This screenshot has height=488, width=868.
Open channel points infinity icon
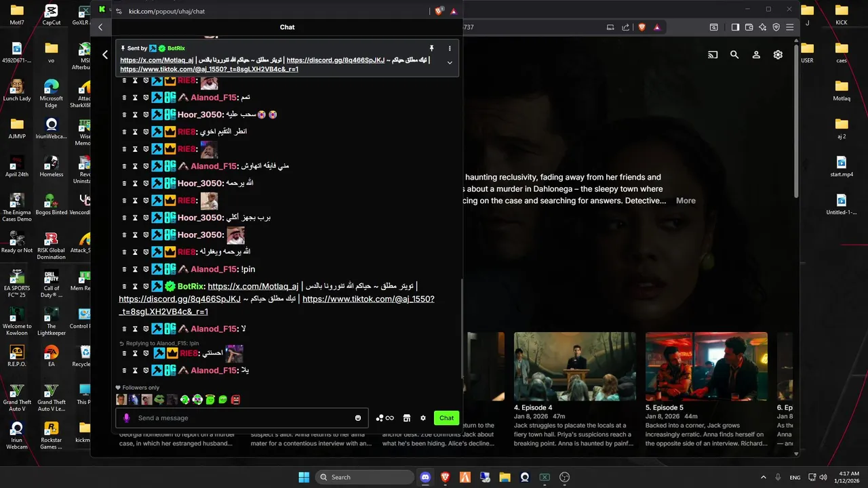[x=390, y=418]
